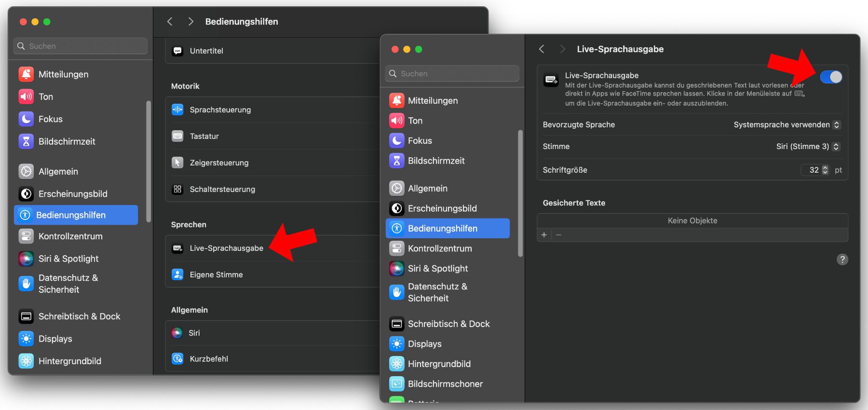Screen dimensions: 868x410
Task: Open the Untertitel settings row
Action: click(x=206, y=51)
